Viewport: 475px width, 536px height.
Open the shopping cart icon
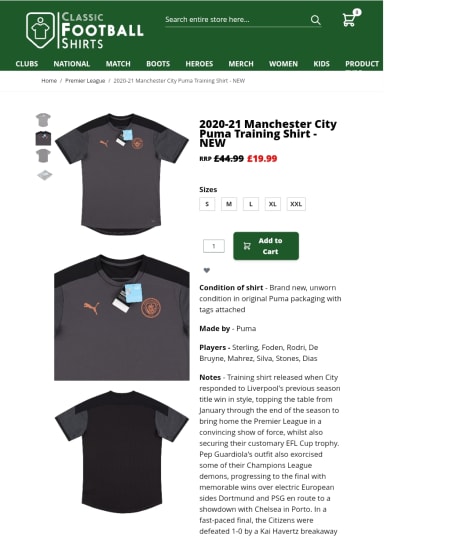click(x=351, y=18)
